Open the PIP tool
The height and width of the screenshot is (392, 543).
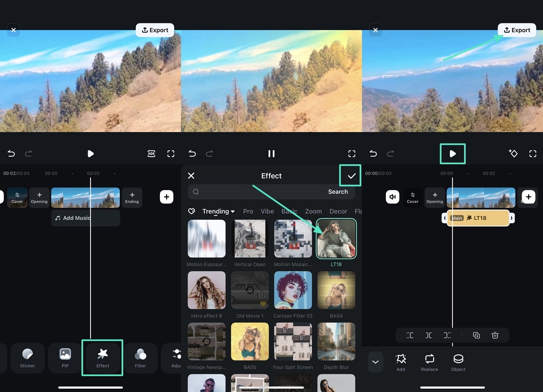coord(65,358)
